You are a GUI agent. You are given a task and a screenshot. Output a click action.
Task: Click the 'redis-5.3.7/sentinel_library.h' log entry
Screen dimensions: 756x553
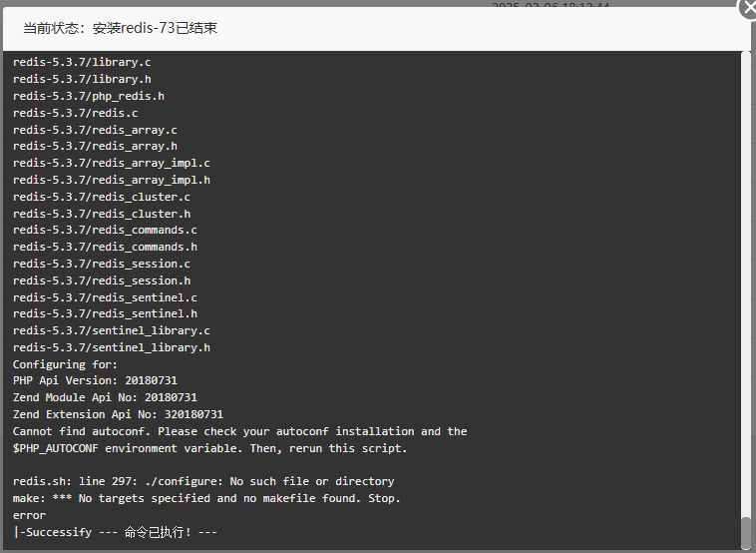pos(112,347)
